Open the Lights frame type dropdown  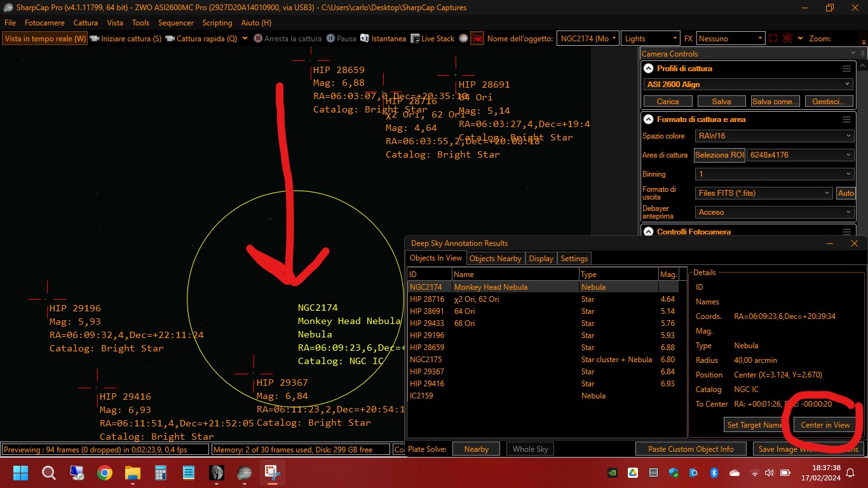click(x=650, y=39)
